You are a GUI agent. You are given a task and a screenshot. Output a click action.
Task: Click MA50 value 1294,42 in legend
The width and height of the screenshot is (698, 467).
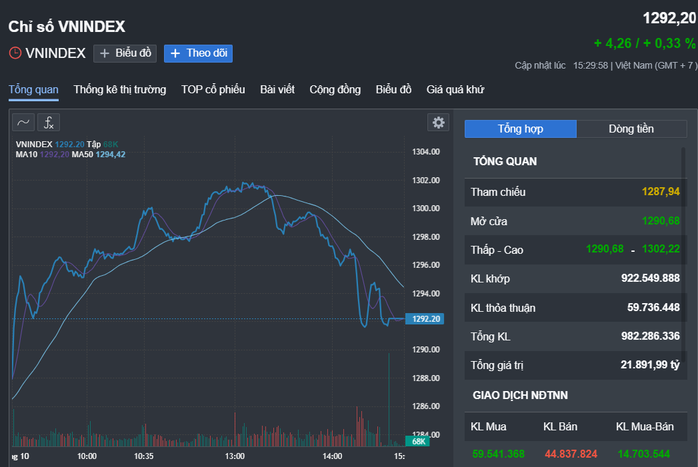(110, 154)
